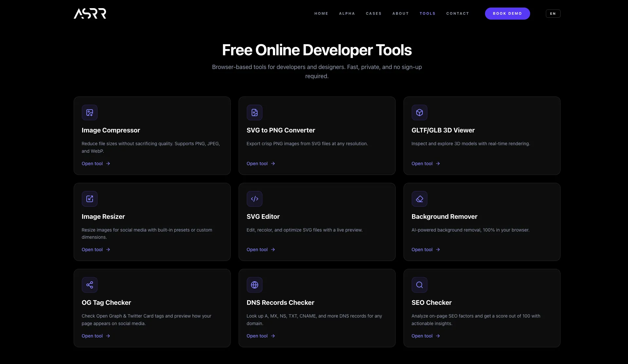Click the GLTF/GLB 3D Viewer title
The width and height of the screenshot is (628, 364).
(x=443, y=130)
